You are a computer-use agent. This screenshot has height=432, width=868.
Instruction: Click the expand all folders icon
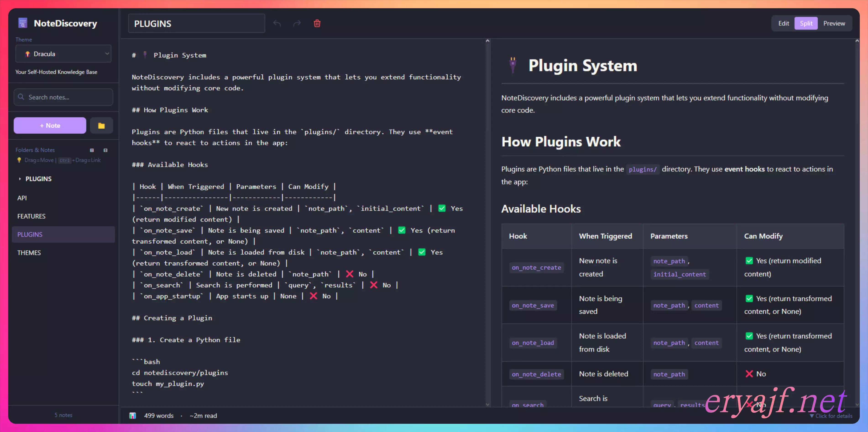pos(92,150)
